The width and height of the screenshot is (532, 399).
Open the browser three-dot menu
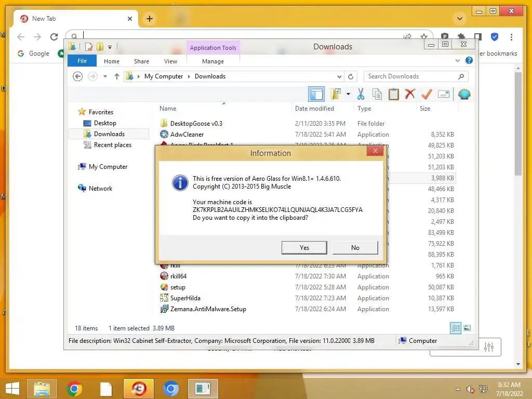pyautogui.click(x=511, y=37)
